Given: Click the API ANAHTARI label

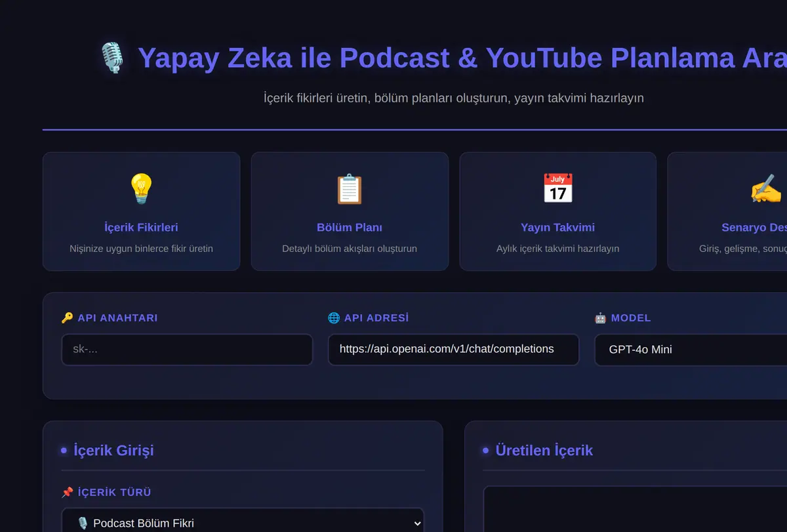Looking at the screenshot, I should [x=117, y=318].
